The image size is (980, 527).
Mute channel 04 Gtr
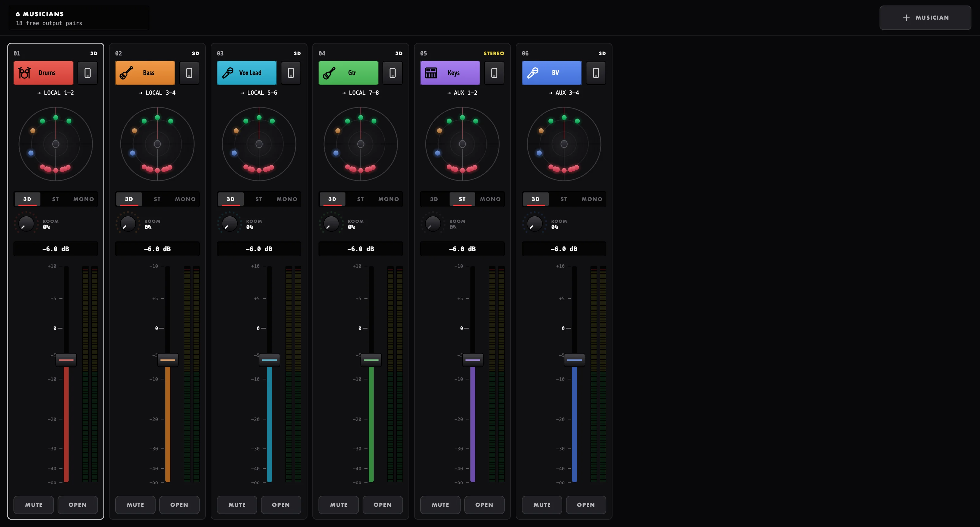coord(339,505)
